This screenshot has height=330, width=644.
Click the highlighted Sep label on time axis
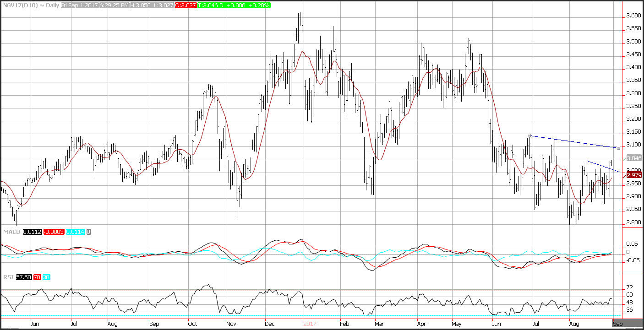617,323
